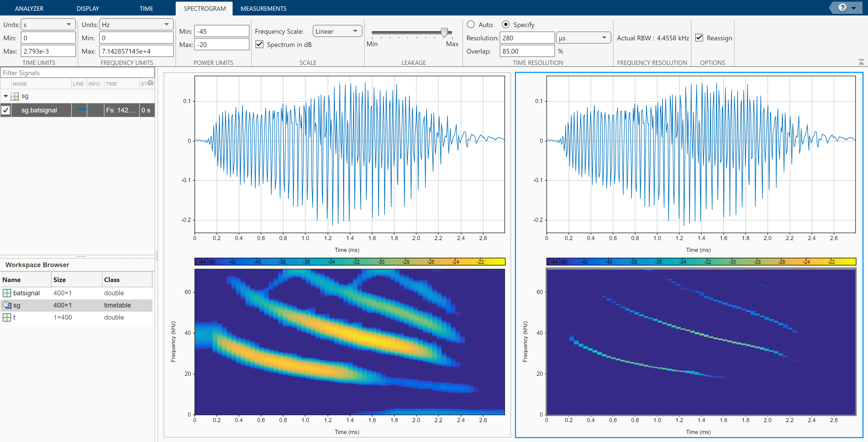The height and width of the screenshot is (442, 868).
Task: Click the sg timetable grid icon
Action: point(14,96)
